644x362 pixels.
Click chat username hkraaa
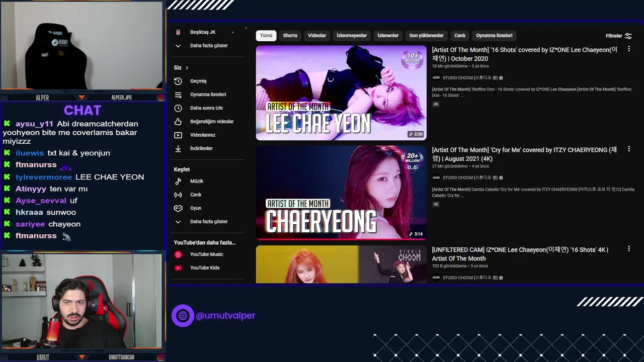click(x=29, y=212)
